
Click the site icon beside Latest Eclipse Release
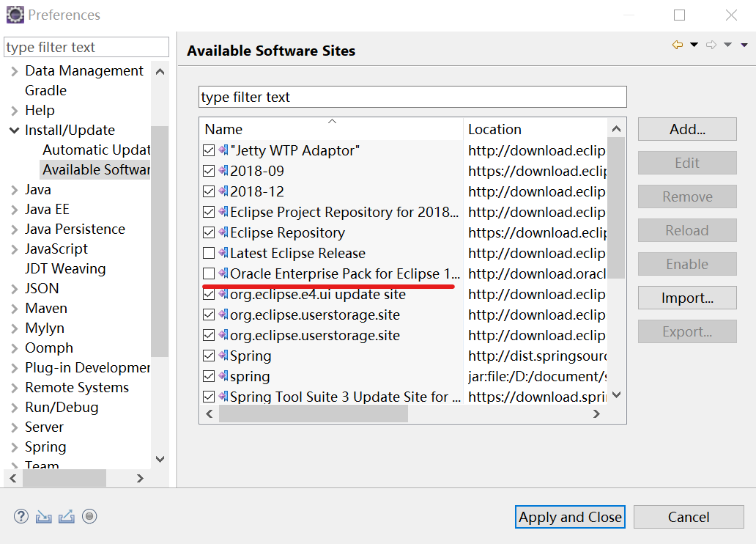tap(223, 252)
